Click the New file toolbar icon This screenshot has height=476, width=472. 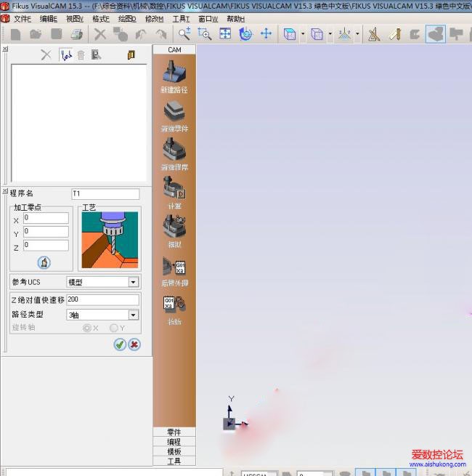[15, 34]
